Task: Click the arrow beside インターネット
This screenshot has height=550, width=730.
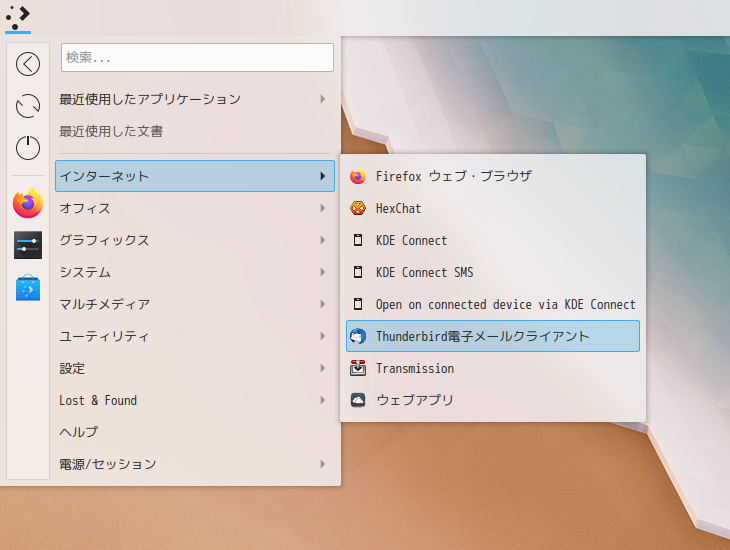Action: [x=323, y=176]
